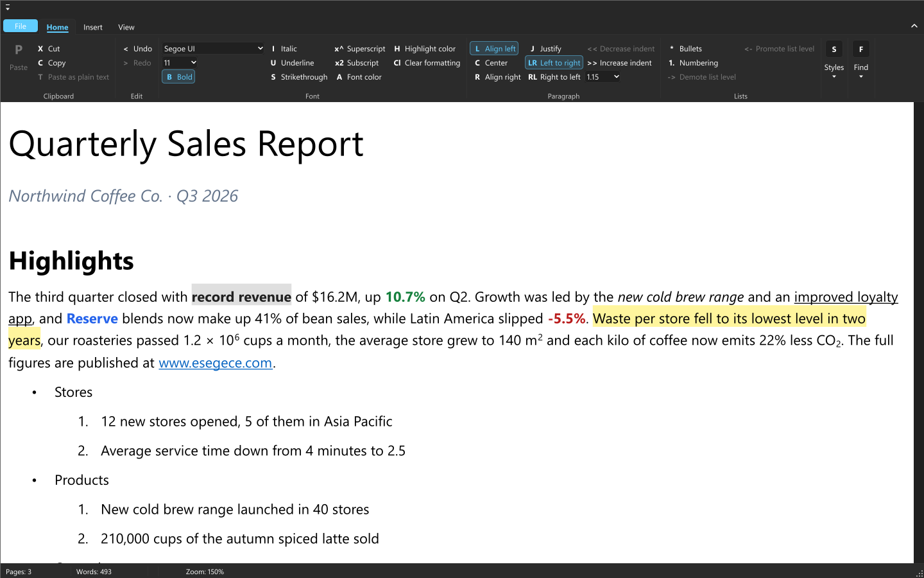Toggle Left to right direction
This screenshot has width=924, height=578.
[554, 63]
